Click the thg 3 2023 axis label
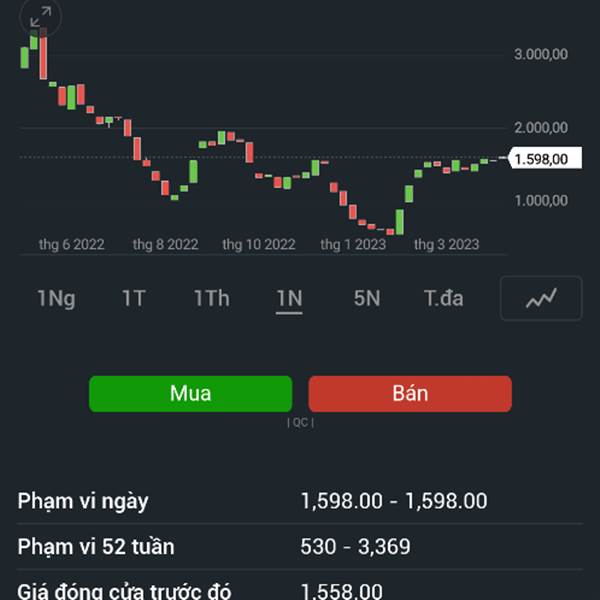 click(447, 244)
